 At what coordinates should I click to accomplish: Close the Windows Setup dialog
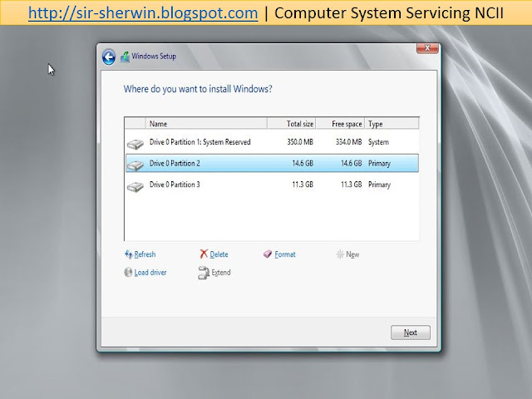427,48
